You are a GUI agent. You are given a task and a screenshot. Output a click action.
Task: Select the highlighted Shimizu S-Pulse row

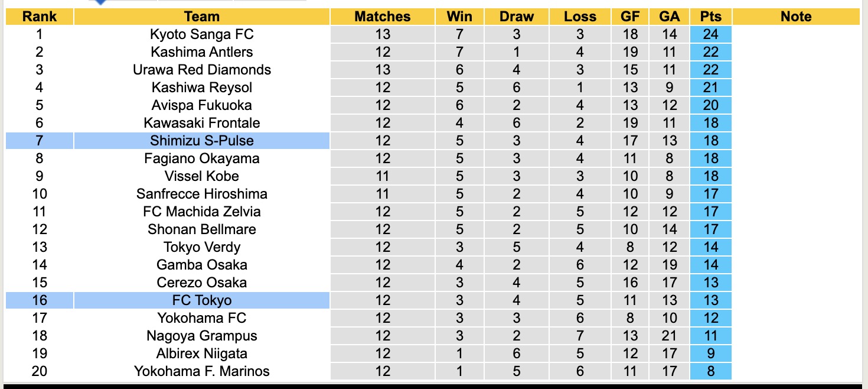coord(201,141)
